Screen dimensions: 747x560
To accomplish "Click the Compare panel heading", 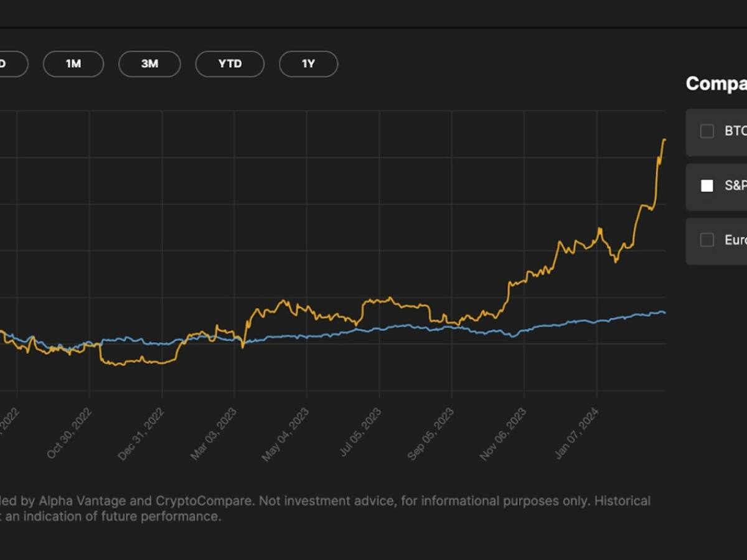I will (716, 83).
